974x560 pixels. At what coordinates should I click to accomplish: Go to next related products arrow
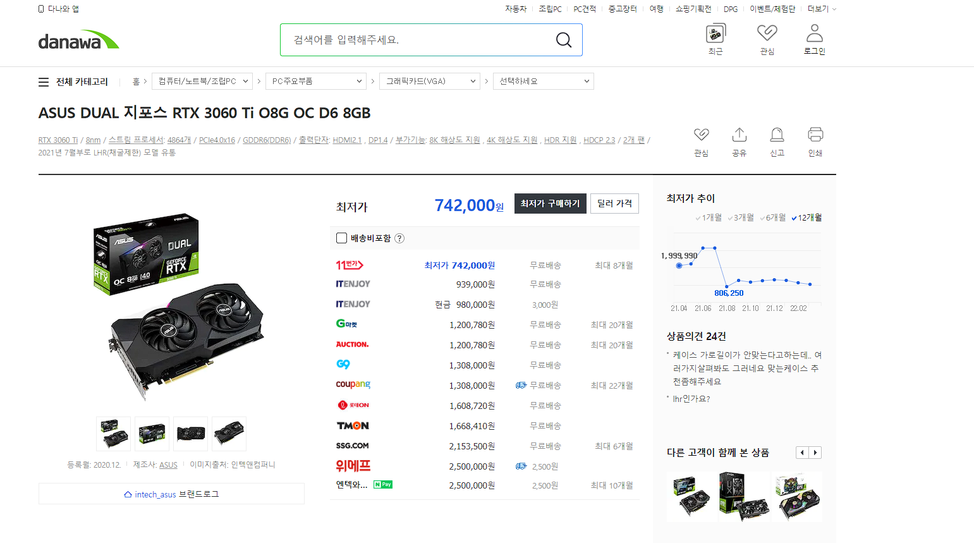[815, 453]
